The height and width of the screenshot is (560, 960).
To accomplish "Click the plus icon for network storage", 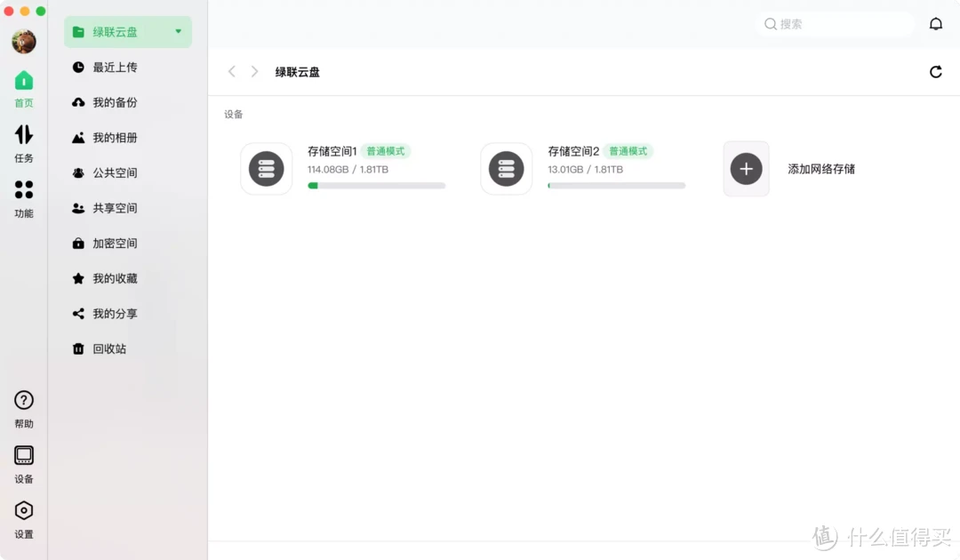I will point(746,169).
